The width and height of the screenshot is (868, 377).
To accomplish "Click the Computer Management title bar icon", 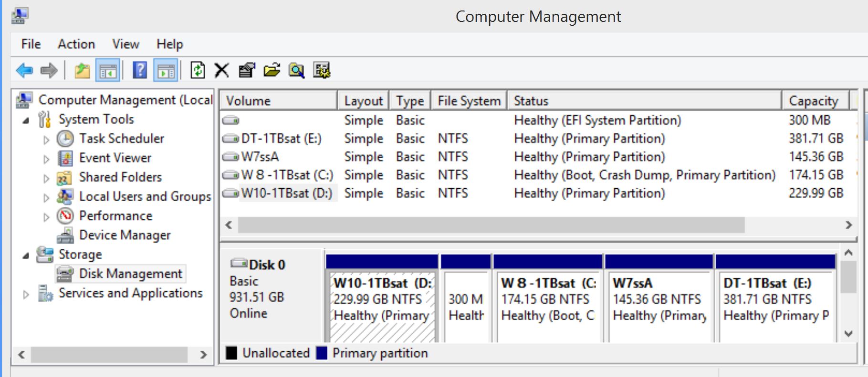I will pos(20,16).
